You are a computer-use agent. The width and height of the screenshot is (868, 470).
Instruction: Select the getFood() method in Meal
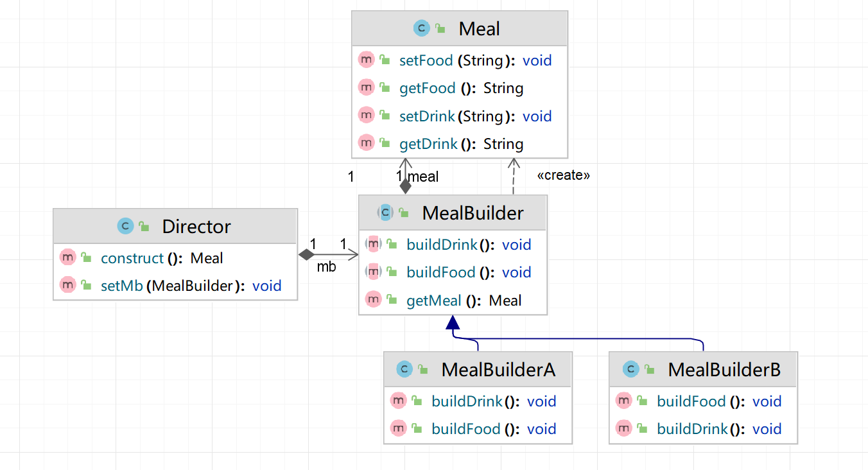461,88
